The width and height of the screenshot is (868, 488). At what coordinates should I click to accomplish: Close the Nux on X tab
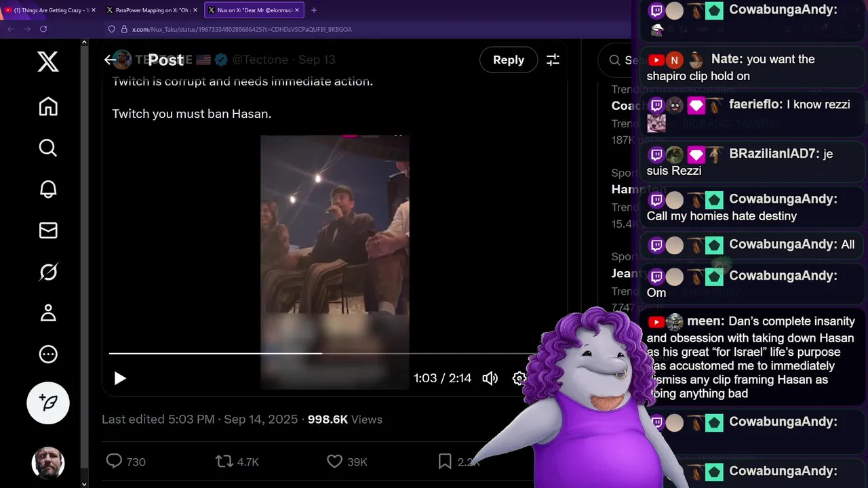297,10
